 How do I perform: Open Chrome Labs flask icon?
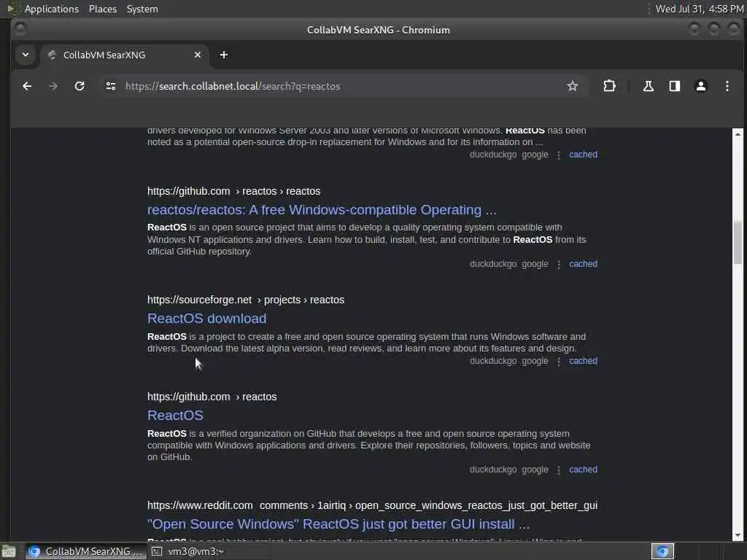pos(648,86)
